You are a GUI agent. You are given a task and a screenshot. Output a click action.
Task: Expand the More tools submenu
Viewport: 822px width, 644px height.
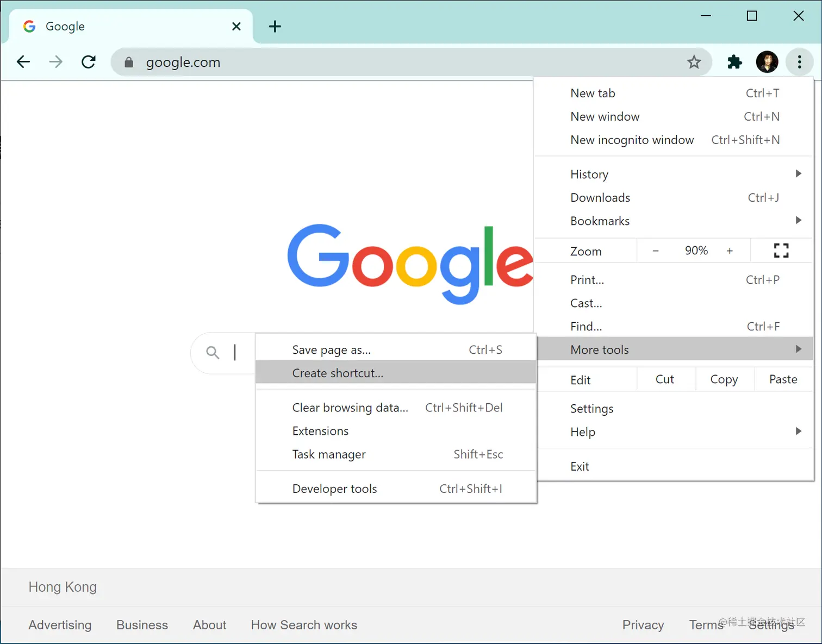(x=674, y=349)
